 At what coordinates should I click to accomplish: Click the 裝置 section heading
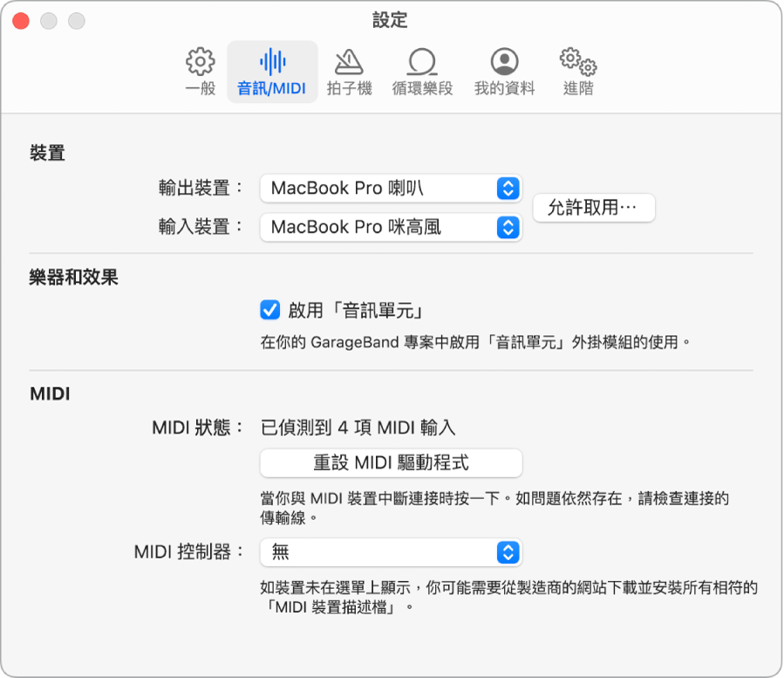click(47, 153)
